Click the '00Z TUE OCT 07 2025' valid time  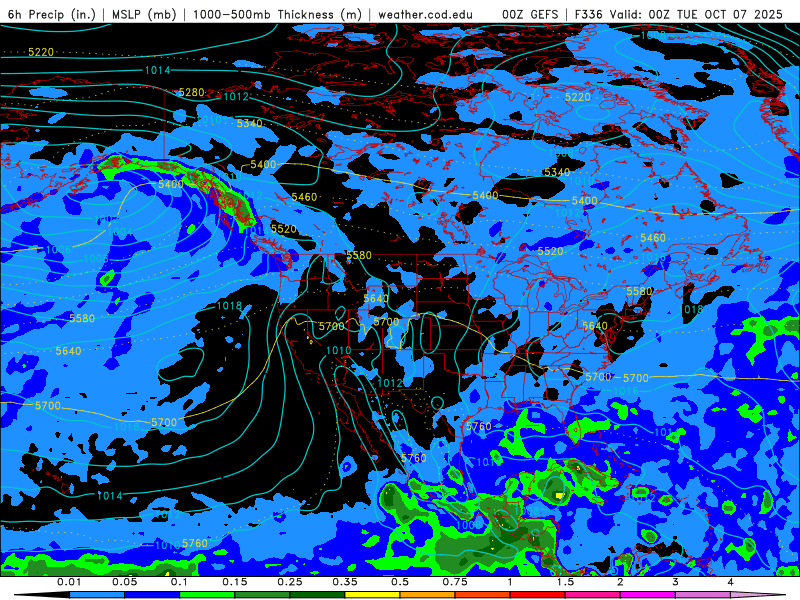click(715, 14)
